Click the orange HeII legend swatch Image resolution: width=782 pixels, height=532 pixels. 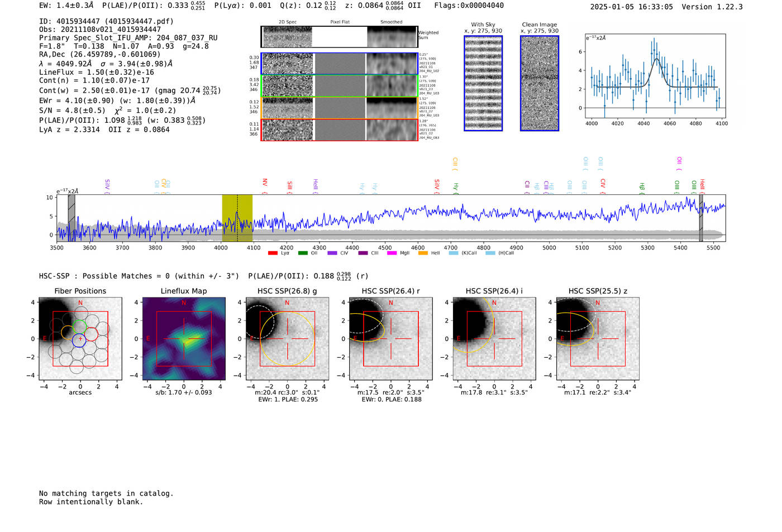pyautogui.click(x=423, y=253)
